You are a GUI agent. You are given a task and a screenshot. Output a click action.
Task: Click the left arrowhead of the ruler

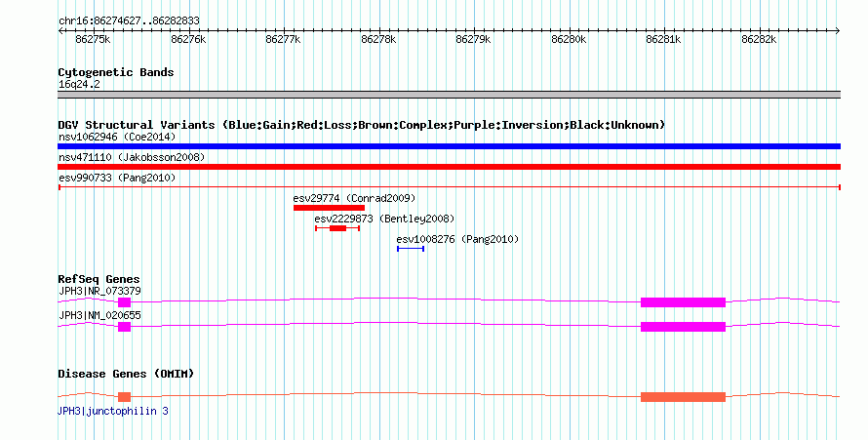click(60, 31)
